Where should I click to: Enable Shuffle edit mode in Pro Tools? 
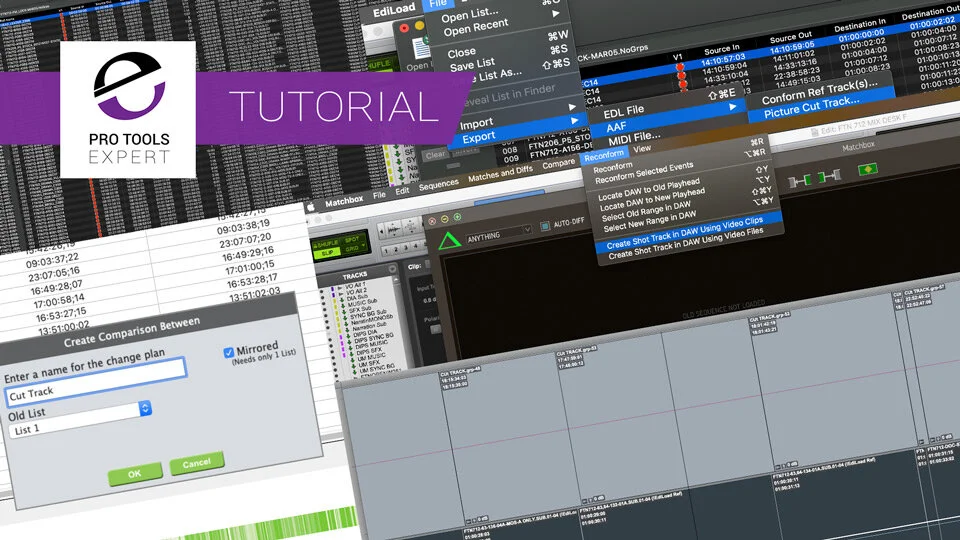(x=327, y=244)
